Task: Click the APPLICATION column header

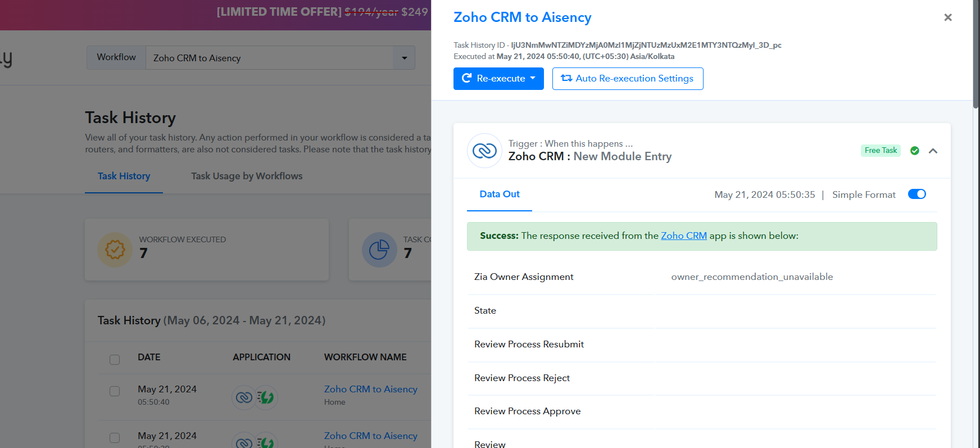Action: (x=262, y=358)
